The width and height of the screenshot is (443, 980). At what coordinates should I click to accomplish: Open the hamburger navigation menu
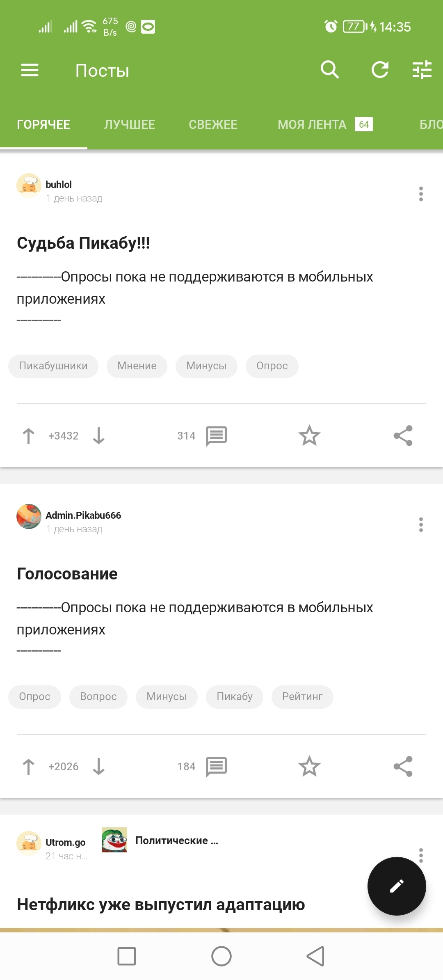tap(30, 70)
